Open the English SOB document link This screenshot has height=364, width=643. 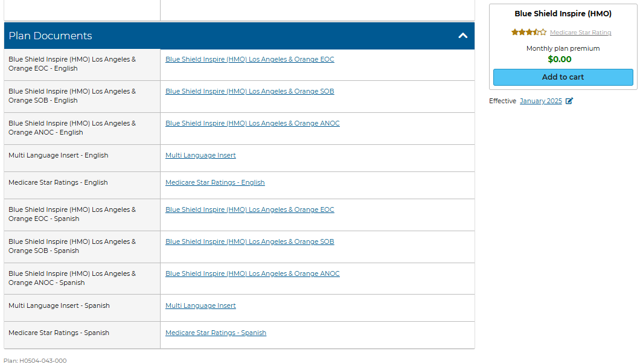(x=250, y=91)
